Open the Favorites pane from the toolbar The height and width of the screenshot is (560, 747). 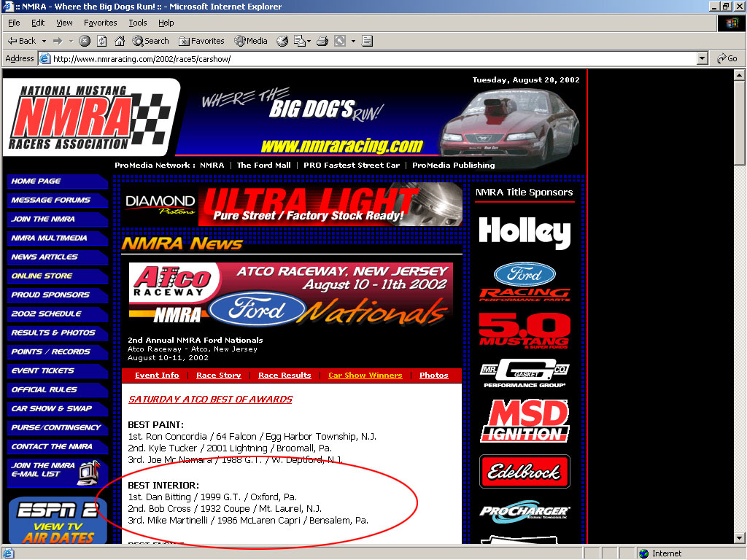click(201, 41)
